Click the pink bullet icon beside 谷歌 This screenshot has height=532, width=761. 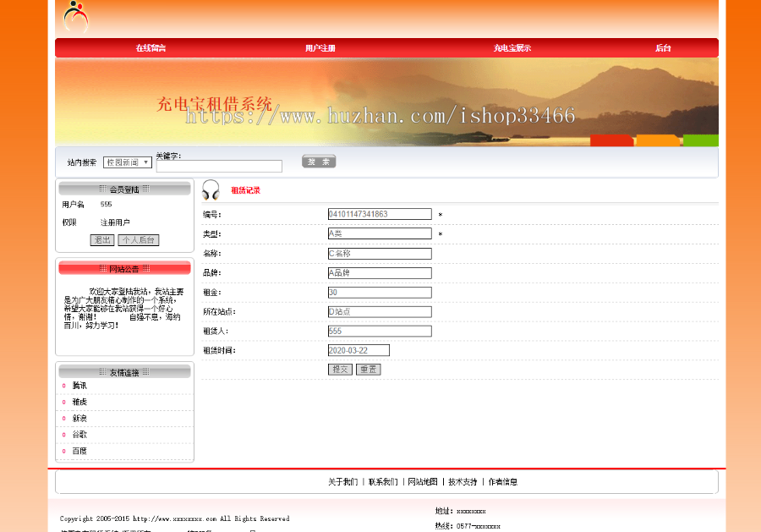tap(64, 435)
